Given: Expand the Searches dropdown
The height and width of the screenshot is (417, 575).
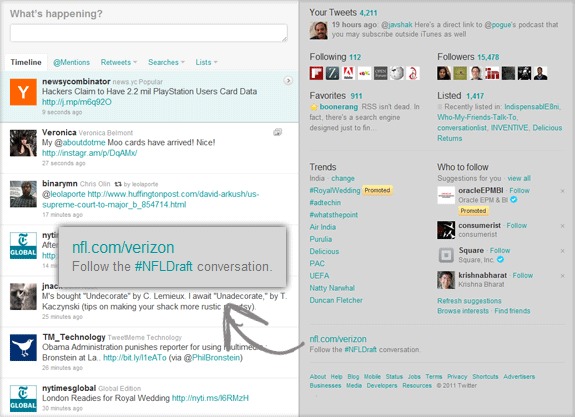Looking at the screenshot, I should click(x=166, y=62).
